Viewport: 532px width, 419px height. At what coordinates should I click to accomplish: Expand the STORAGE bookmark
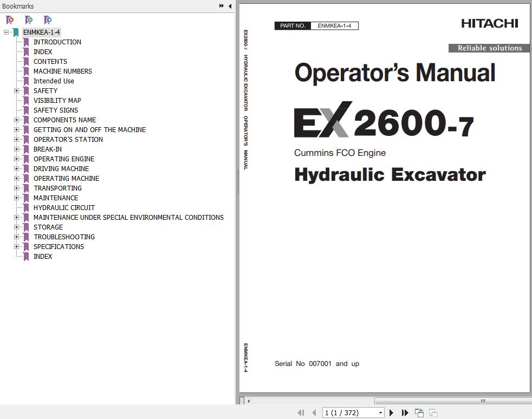click(16, 227)
